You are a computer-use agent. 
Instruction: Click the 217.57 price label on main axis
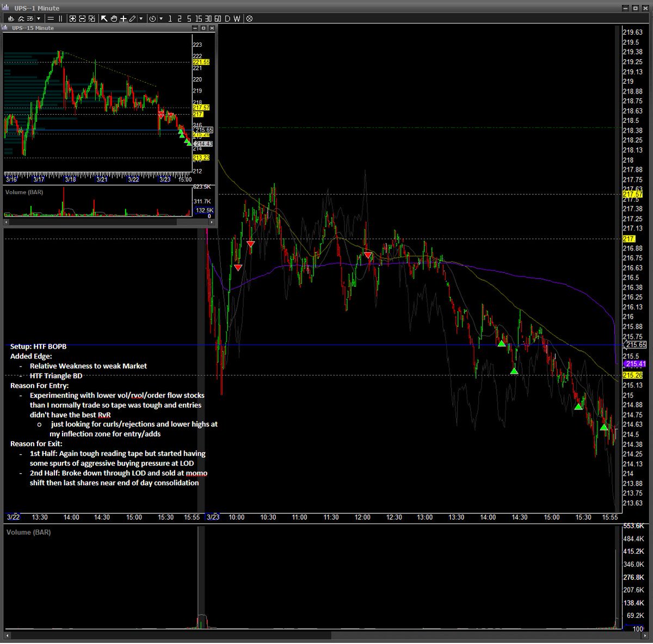(632, 194)
